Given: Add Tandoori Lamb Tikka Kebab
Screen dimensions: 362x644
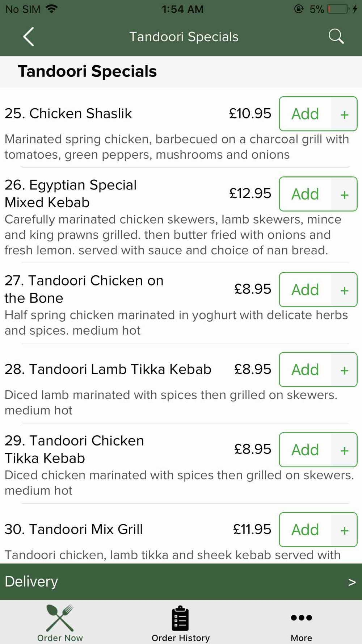Looking at the screenshot, I should (x=305, y=370).
